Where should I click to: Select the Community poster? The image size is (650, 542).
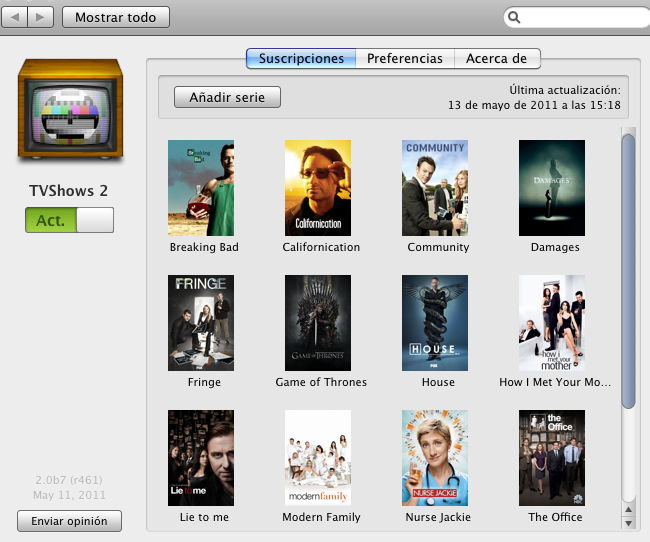pyautogui.click(x=435, y=188)
